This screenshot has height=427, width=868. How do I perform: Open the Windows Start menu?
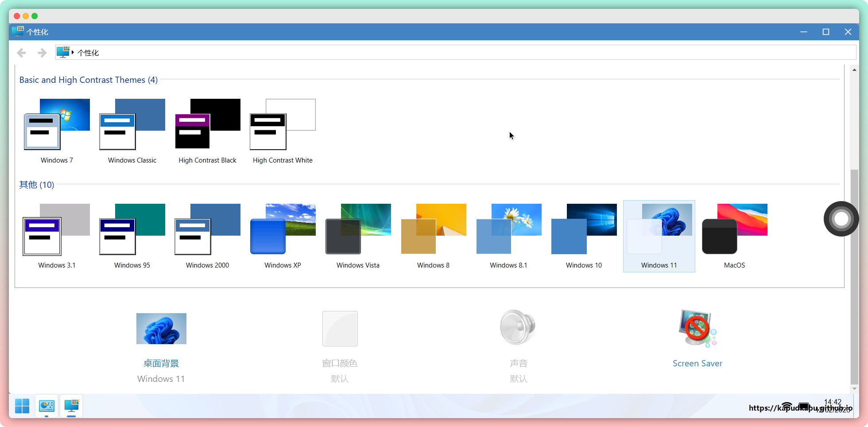22,406
